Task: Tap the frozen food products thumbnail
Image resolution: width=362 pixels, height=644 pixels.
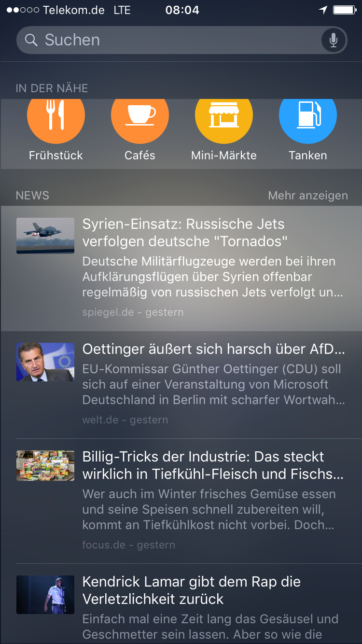Action: tap(45, 466)
